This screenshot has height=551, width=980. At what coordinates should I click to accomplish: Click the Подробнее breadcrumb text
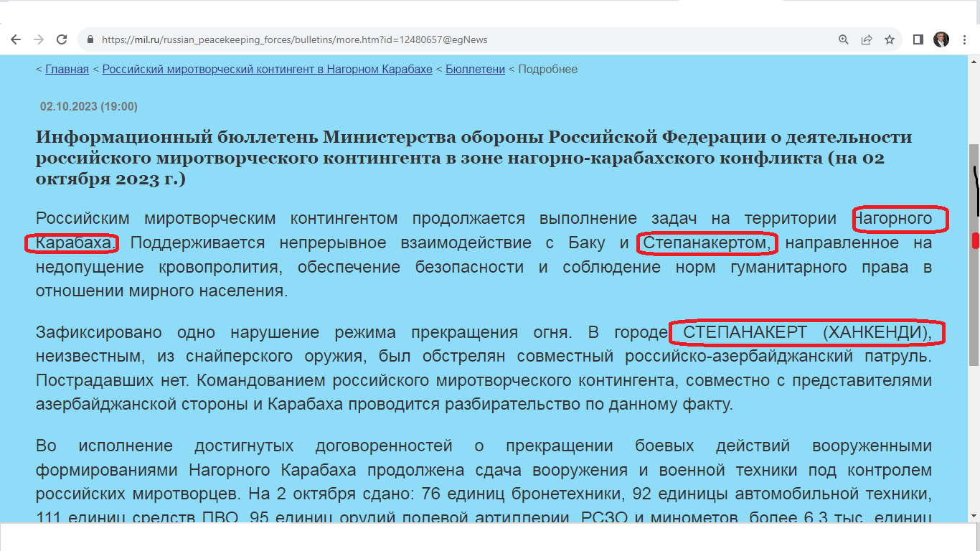tap(547, 70)
